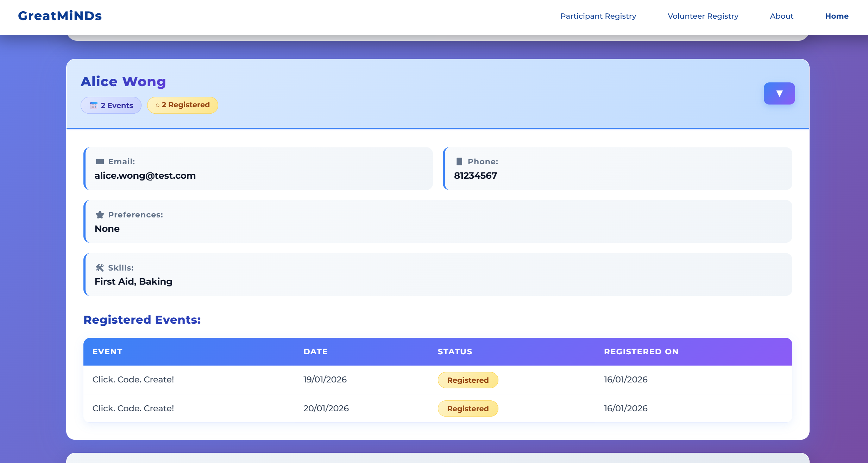
Task: Click the star icon beside Preferences
Action: (100, 215)
